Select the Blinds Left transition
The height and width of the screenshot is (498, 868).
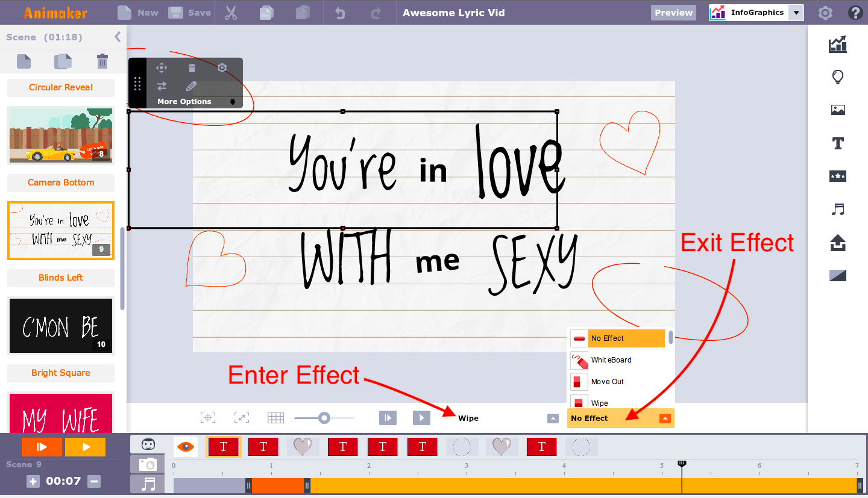pos(61,278)
